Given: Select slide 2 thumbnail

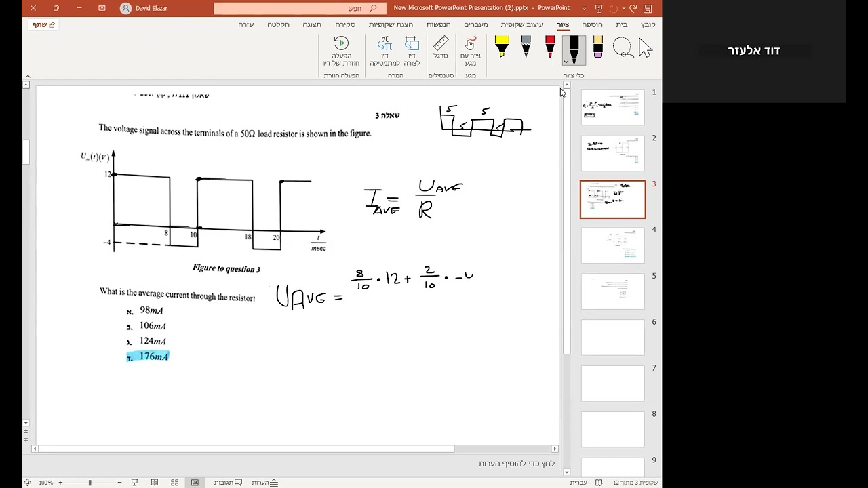Looking at the screenshot, I should 612,152.
